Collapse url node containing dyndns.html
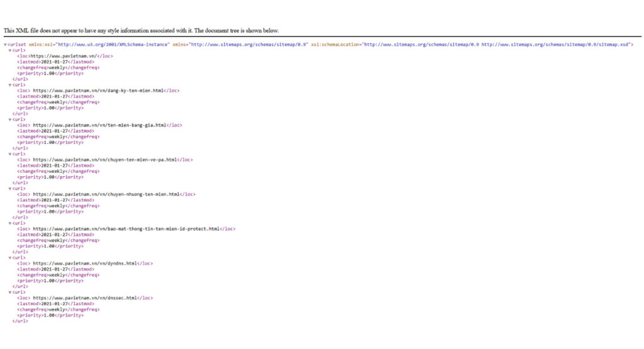The image size is (644, 349). 10,258
